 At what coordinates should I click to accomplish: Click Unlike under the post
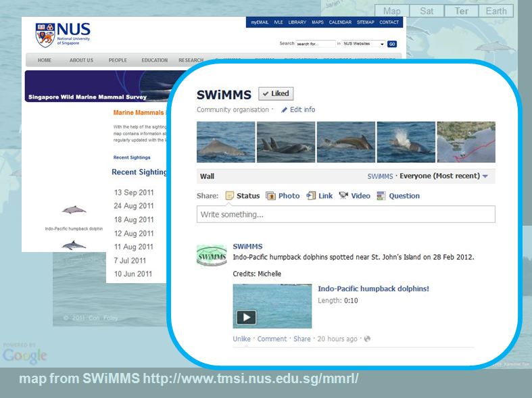pos(241,339)
